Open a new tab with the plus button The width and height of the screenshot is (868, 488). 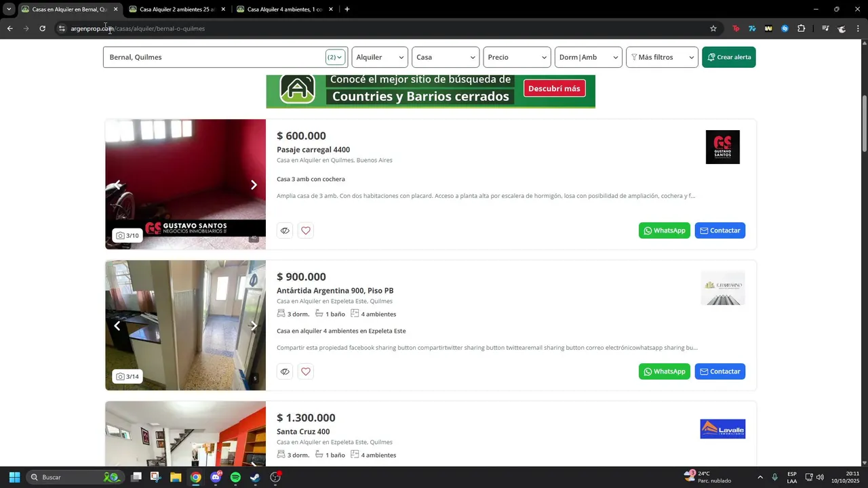pos(347,9)
